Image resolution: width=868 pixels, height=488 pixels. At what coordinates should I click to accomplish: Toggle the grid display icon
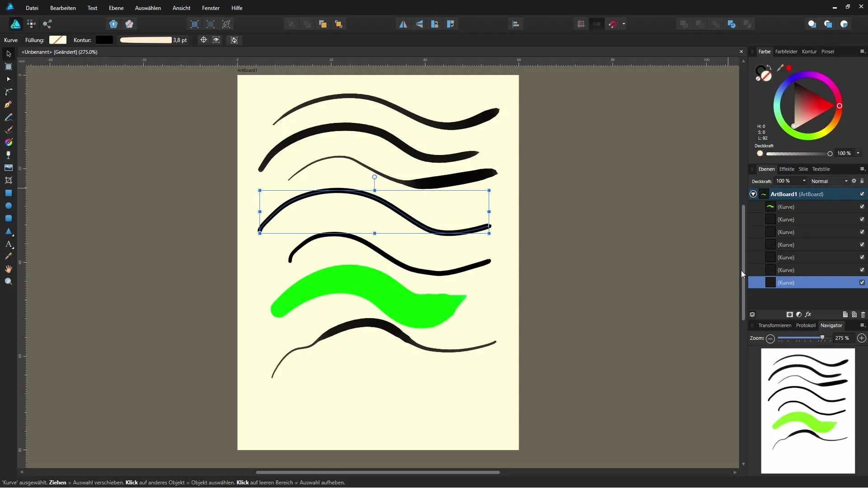coord(581,24)
